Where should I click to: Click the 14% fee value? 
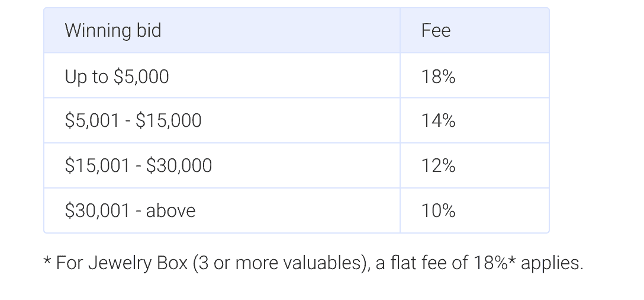click(x=438, y=120)
